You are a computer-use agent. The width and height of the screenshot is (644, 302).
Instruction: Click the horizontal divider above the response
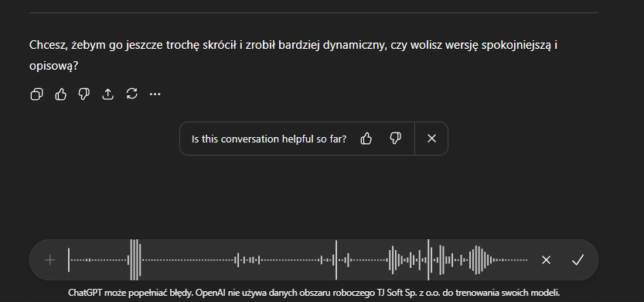coord(314,12)
